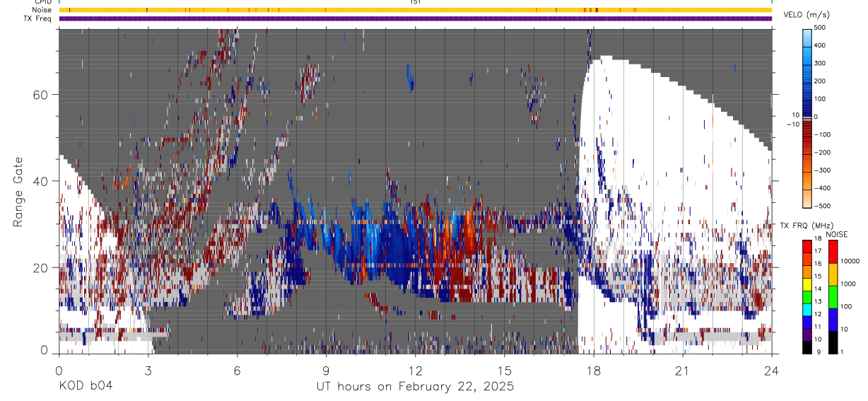Pick the dark red section of velocity color bar
This screenshot has height=401, width=868.
pyautogui.click(x=807, y=127)
